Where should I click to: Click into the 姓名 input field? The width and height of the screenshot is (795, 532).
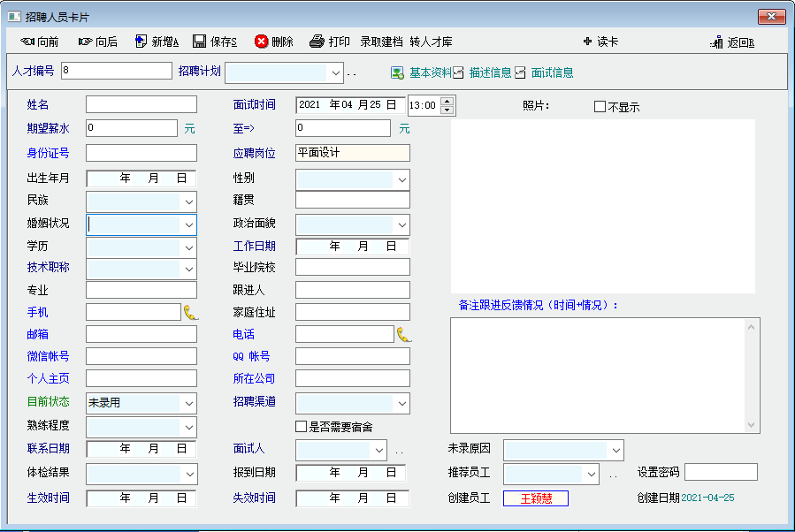pos(141,105)
